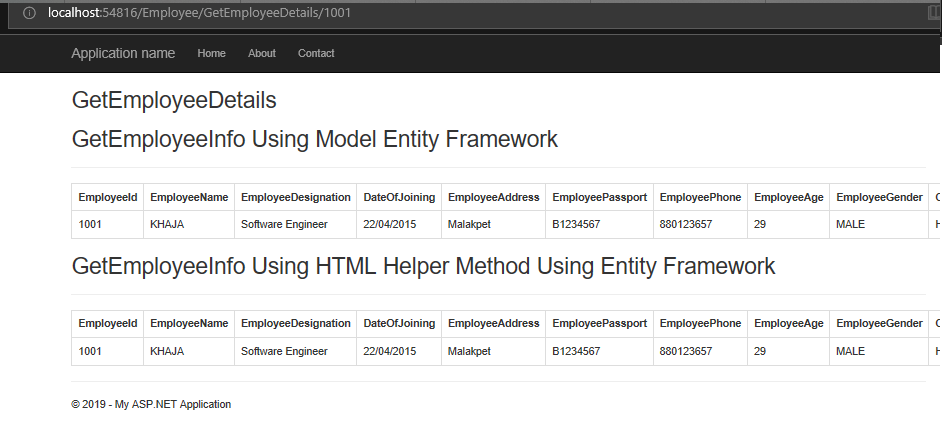Click 22/04/2015 date in second table
Image resolution: width=942 pixels, height=428 pixels.
coord(389,351)
